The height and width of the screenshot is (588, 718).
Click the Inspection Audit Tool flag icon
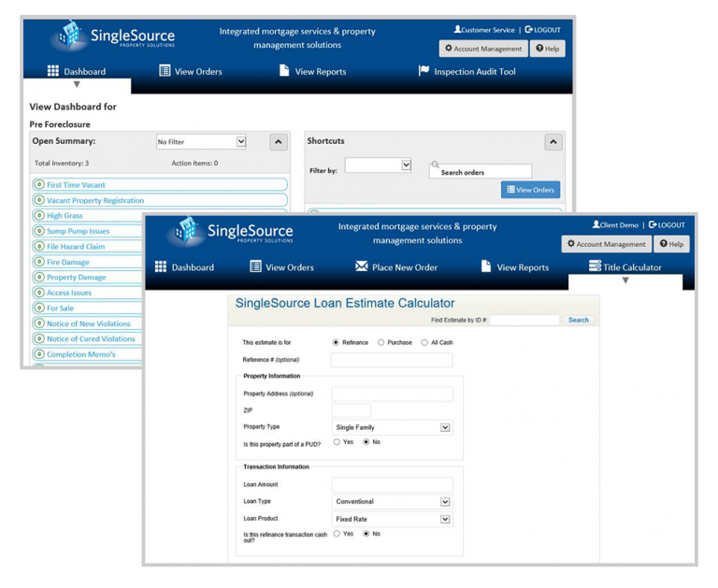pos(424,71)
